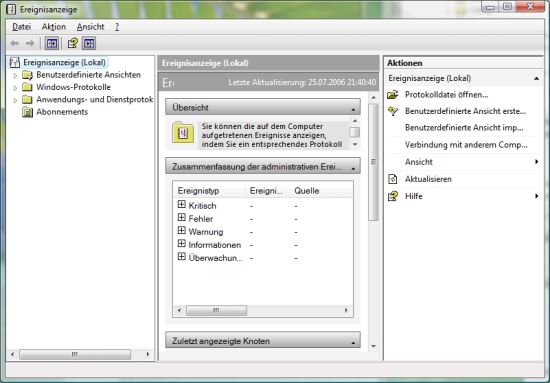550x383 pixels.
Task: Click the summary table horizontal scrollbar thumb
Action: click(x=216, y=310)
